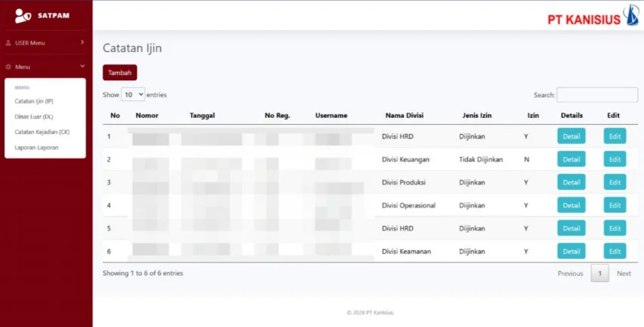Edit row 5 Divisi HRD entry
Viewport: 644px width, 327px height.
point(615,228)
